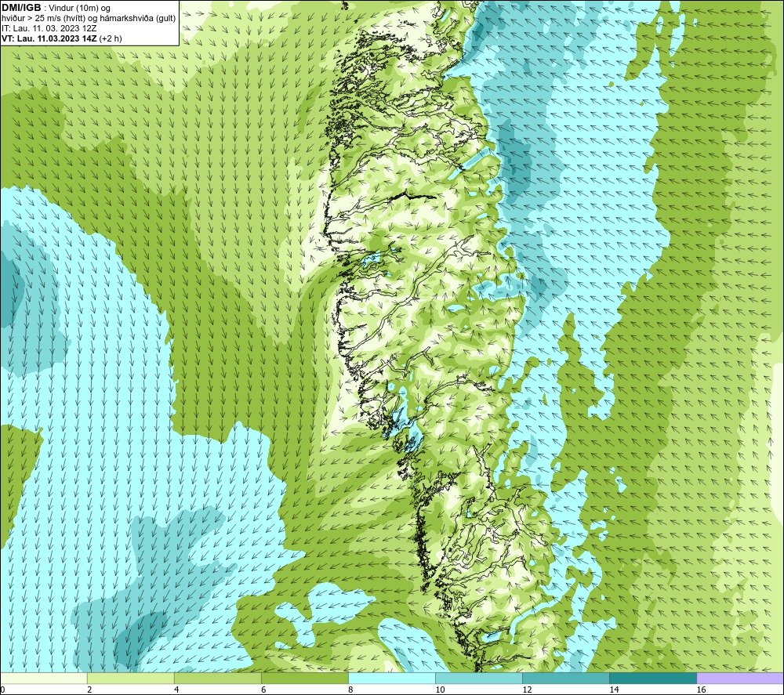
Task: Click the 8–10 m/s light cyan legend swatch
Action: point(392,679)
